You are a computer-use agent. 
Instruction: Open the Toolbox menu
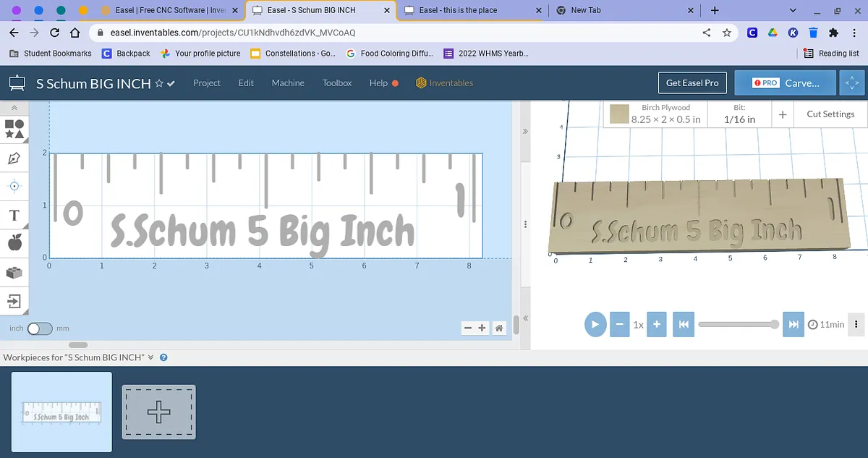tap(337, 83)
